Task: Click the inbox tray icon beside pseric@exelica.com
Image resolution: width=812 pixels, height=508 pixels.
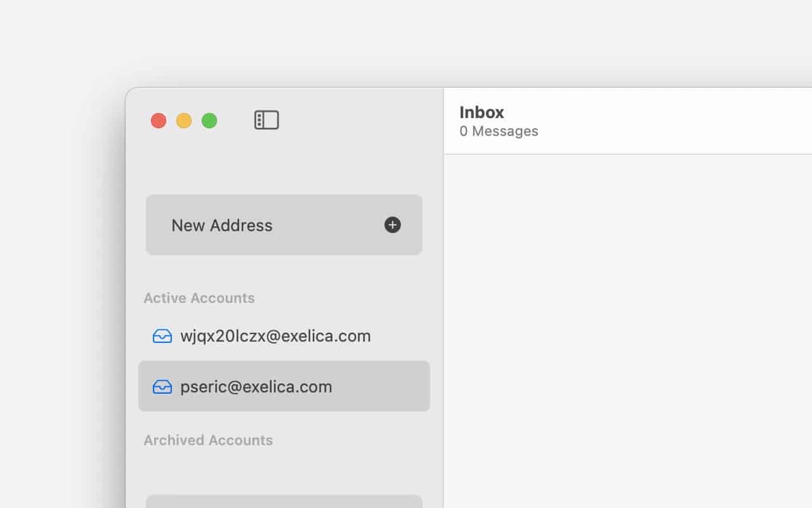Action: [x=162, y=387]
